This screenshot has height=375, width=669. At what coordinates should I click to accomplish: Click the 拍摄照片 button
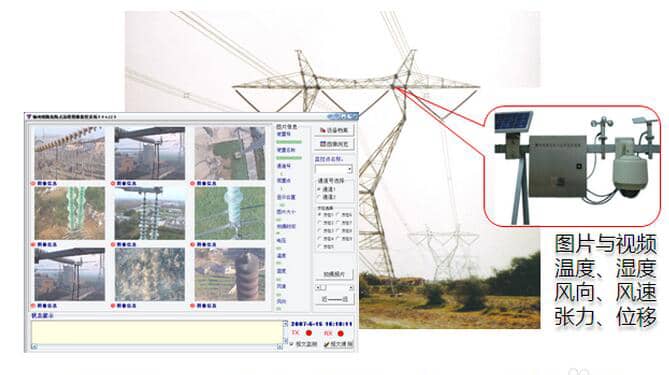pyautogui.click(x=334, y=274)
